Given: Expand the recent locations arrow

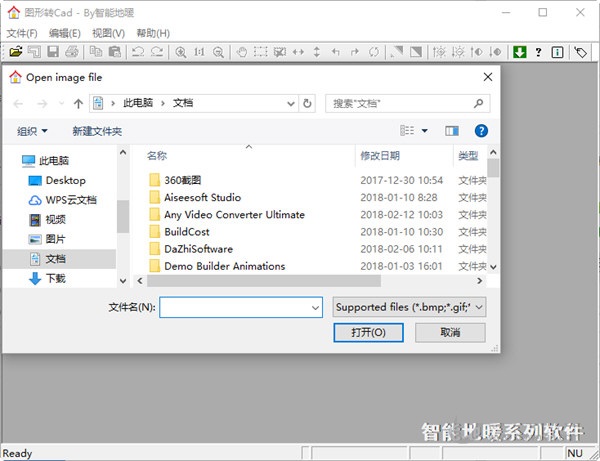Looking at the screenshot, I should tap(61, 103).
